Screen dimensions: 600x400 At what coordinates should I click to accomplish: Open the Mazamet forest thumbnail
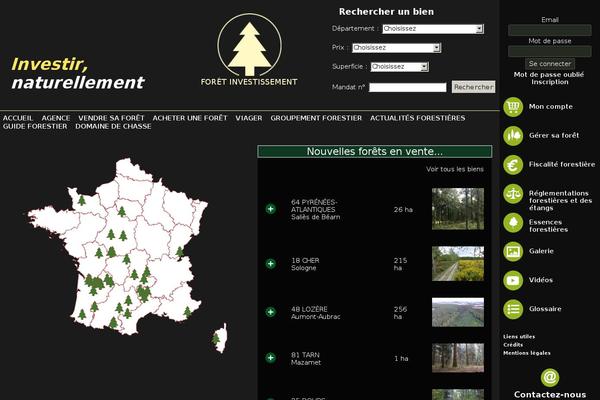pos(458,358)
